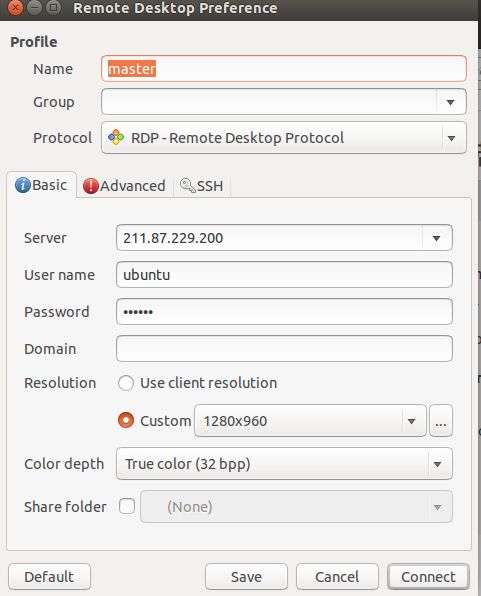
Task: Click the SSH tab key icon
Action: [187, 185]
